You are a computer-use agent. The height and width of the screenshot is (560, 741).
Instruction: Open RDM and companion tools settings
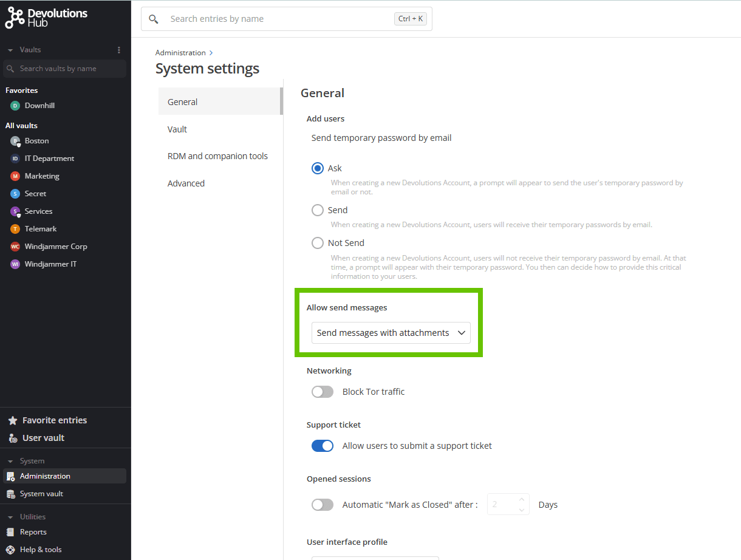217,156
